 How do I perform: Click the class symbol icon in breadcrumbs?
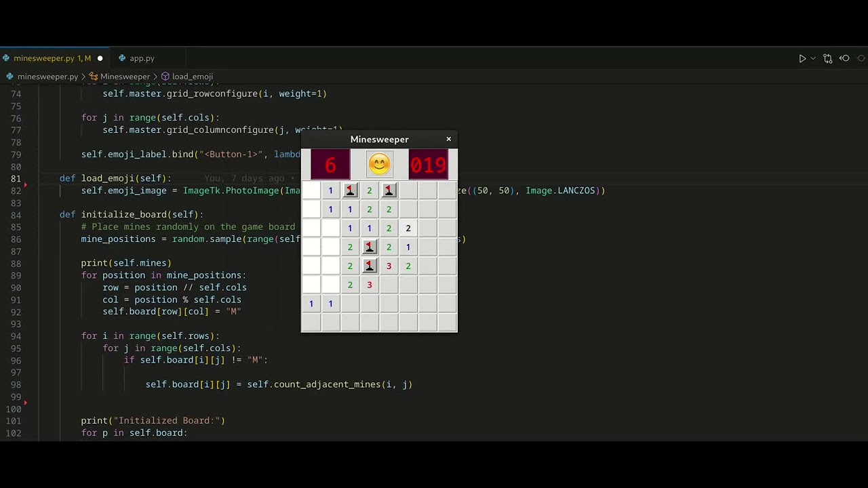point(94,77)
